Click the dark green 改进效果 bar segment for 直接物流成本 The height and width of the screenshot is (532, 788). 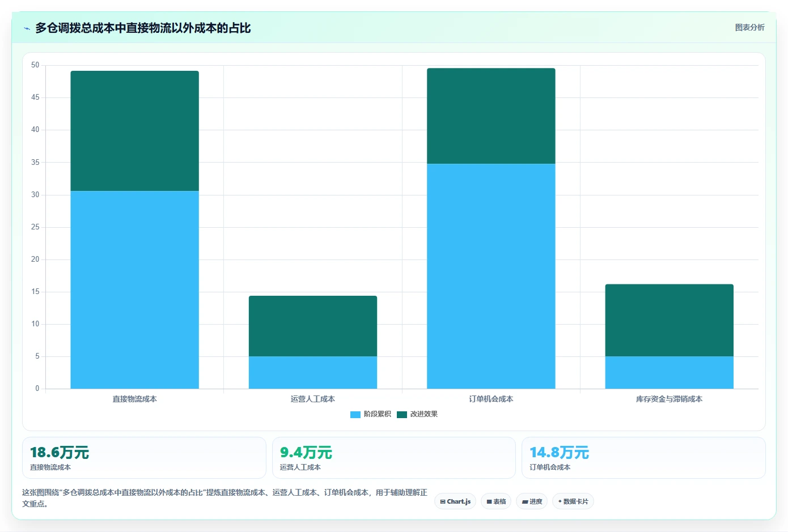(134, 131)
